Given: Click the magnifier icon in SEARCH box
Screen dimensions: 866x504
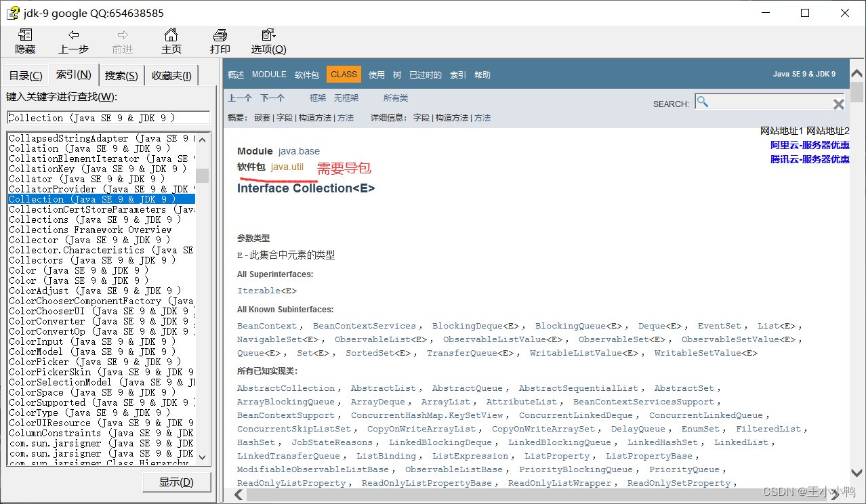Looking at the screenshot, I should click(703, 101).
